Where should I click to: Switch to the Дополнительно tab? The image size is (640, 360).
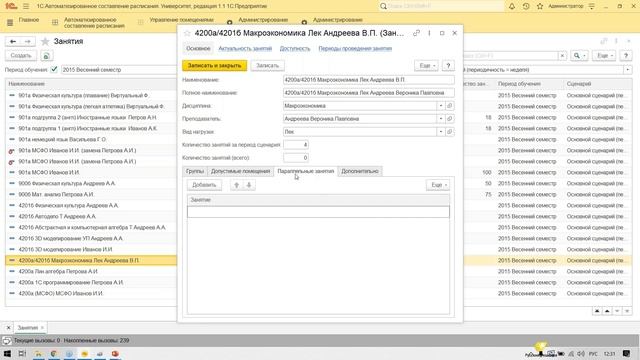360,171
